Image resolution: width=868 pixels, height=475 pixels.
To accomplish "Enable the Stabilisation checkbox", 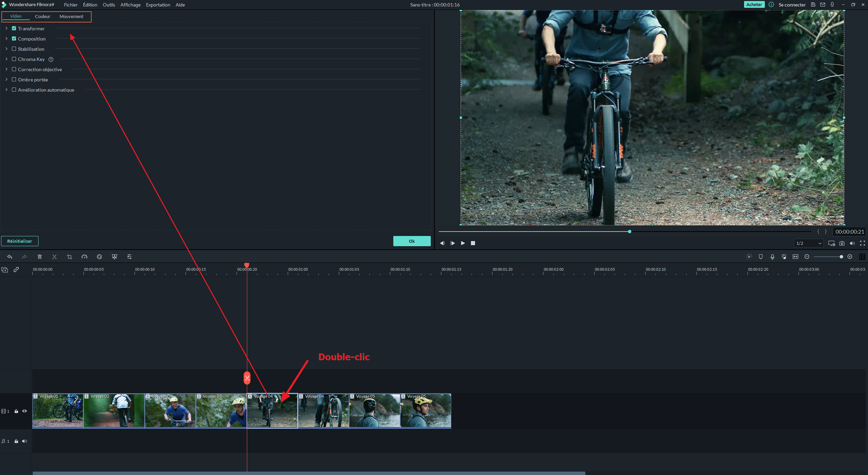I will [x=14, y=49].
